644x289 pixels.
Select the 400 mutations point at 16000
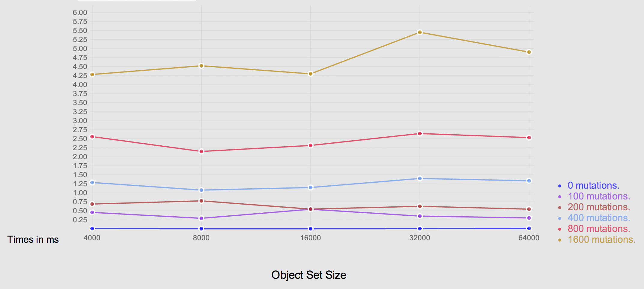[x=311, y=187]
